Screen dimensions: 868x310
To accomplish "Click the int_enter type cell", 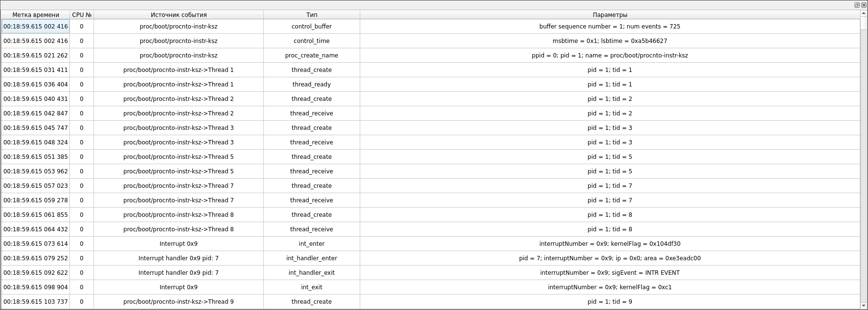I will [x=312, y=244].
